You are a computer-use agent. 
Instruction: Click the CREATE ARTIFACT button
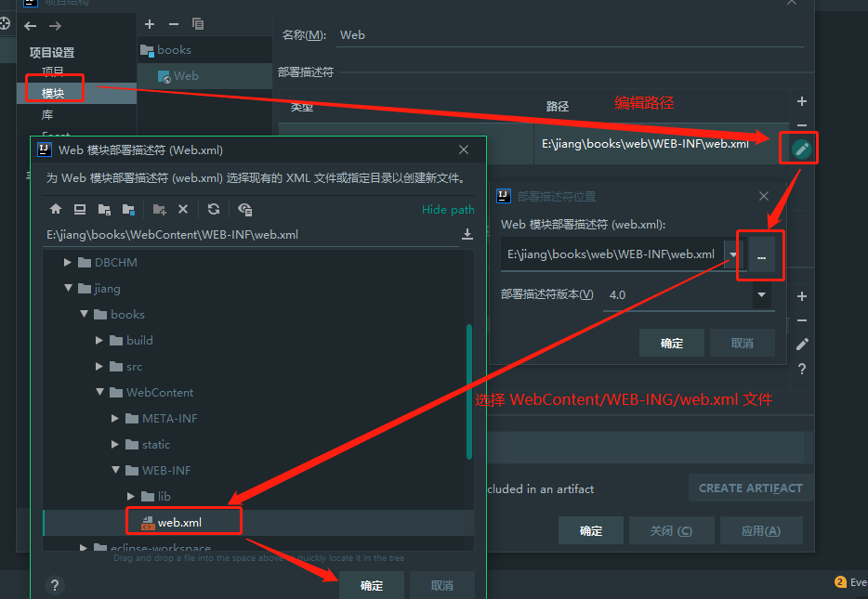[750, 488]
